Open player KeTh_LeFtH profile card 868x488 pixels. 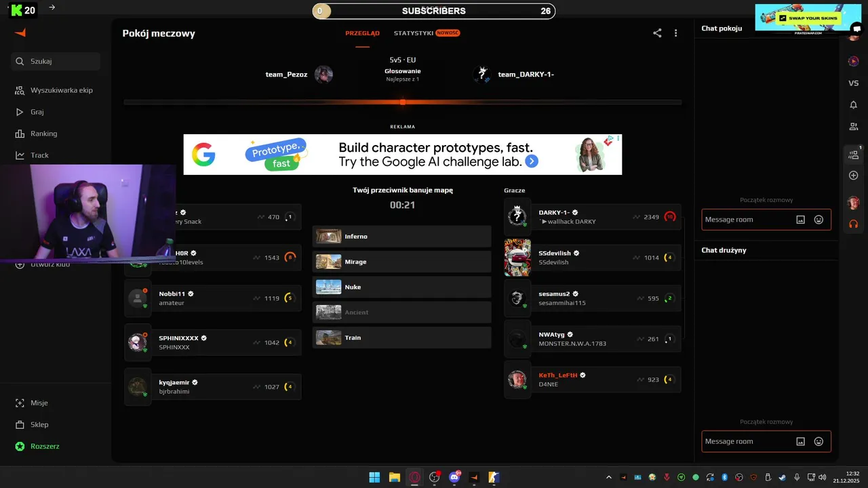607,380
